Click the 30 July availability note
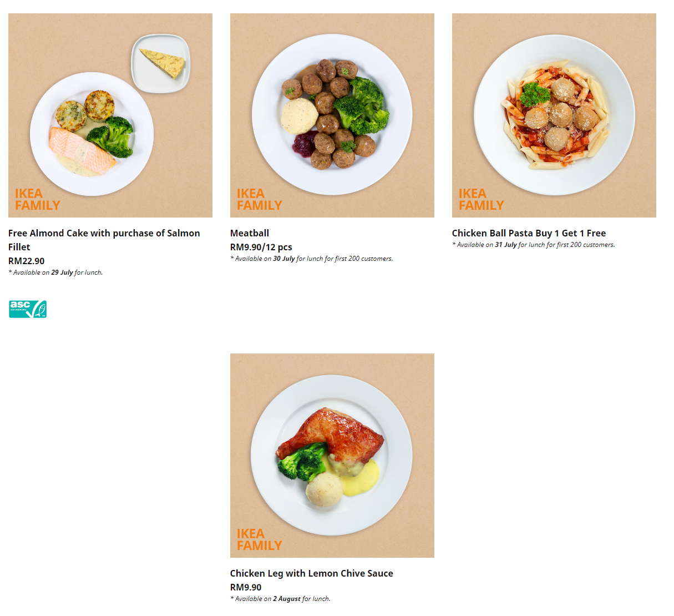 click(x=312, y=259)
